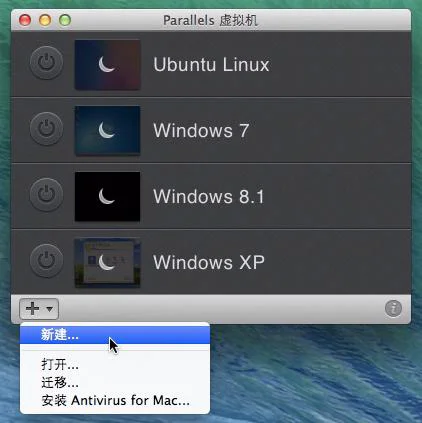422x423 pixels.
Task: Click the green zoom window button
Action: click(x=65, y=20)
